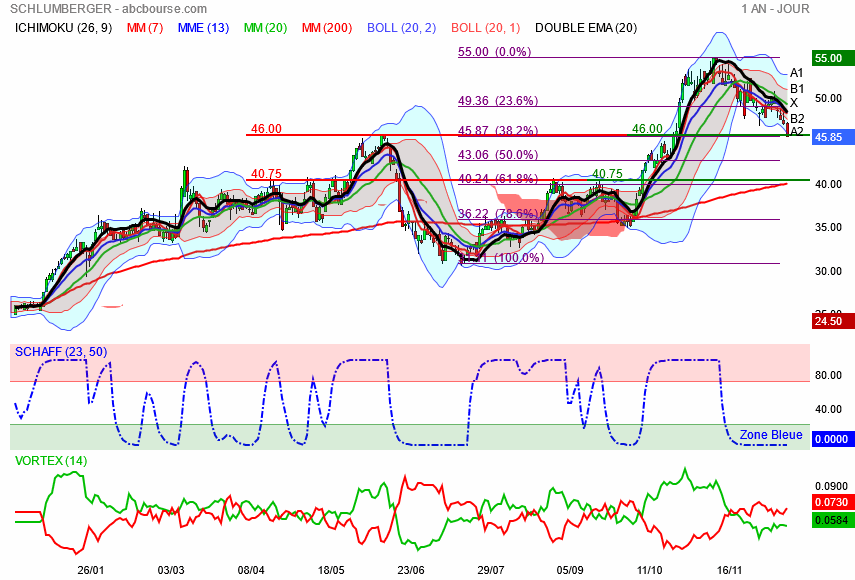
Task: Click the red 46.00 resistance label
Action: click(266, 129)
